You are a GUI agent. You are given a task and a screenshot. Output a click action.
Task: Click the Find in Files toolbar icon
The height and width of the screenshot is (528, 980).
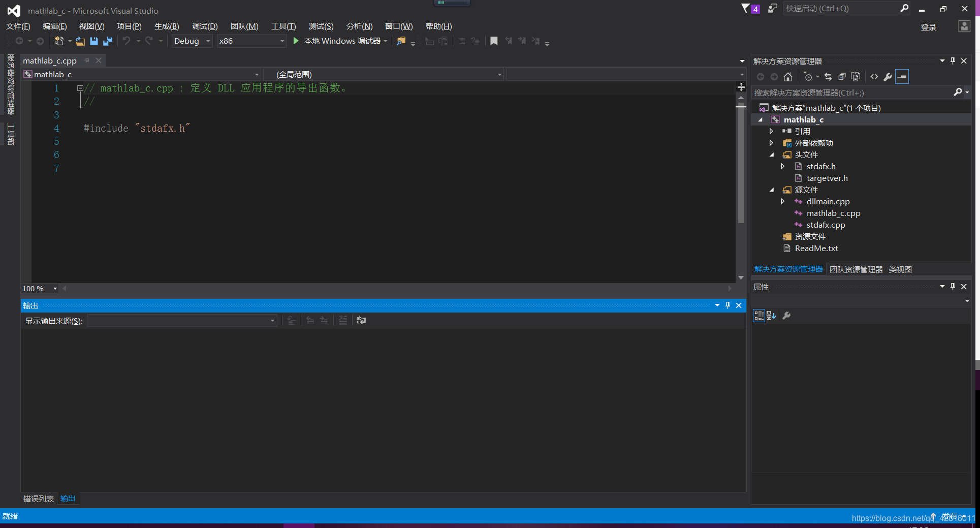(x=401, y=41)
